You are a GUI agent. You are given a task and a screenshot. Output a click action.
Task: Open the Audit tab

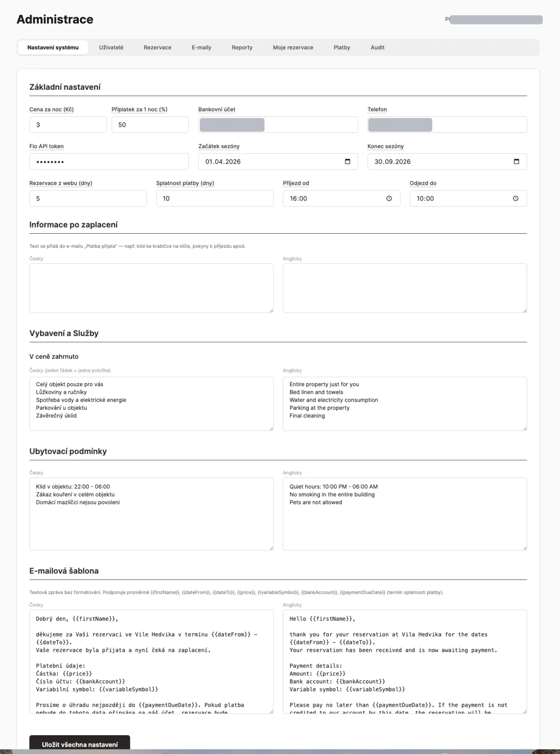click(x=378, y=47)
